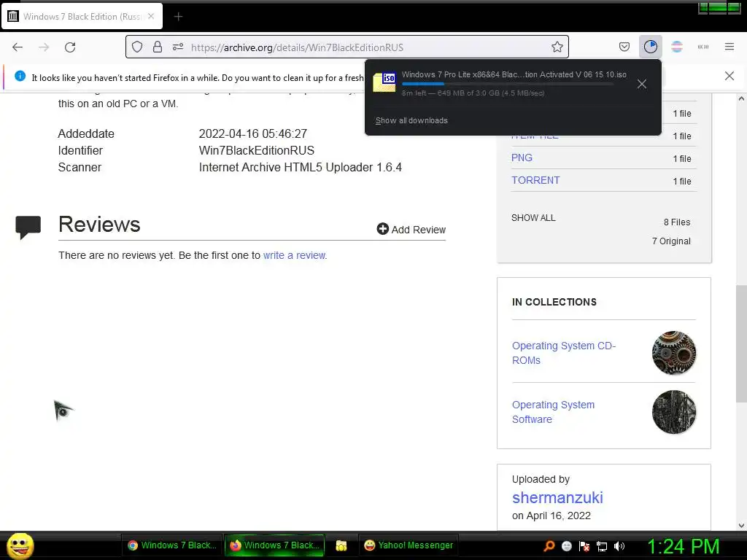This screenshot has height=560, width=747.
Task: Open site permissions icon in address bar
Action: point(178,47)
